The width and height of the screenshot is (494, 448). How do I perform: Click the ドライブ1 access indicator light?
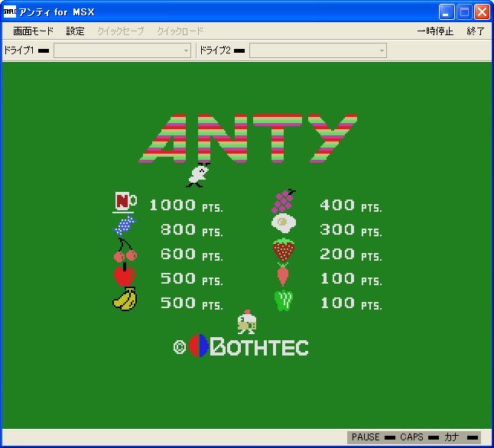coord(44,50)
